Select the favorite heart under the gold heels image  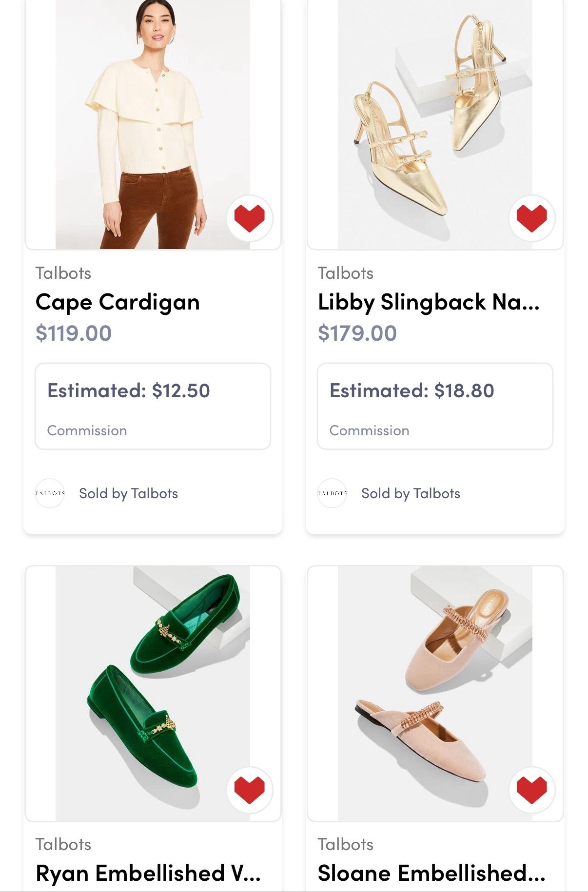tap(531, 218)
